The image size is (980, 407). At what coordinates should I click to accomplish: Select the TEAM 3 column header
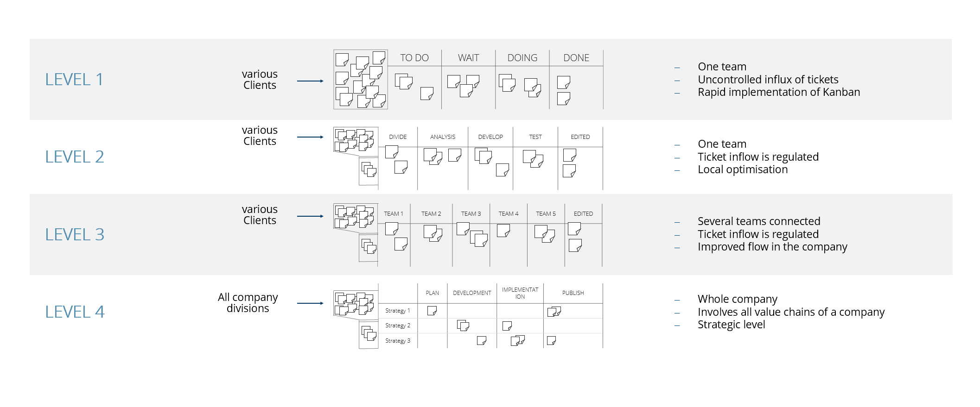[x=471, y=214]
